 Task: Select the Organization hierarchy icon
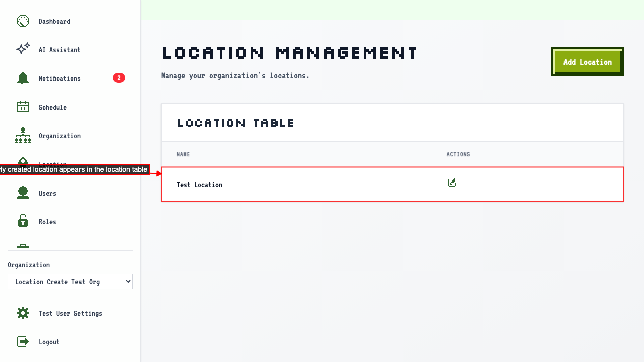pos(23,136)
